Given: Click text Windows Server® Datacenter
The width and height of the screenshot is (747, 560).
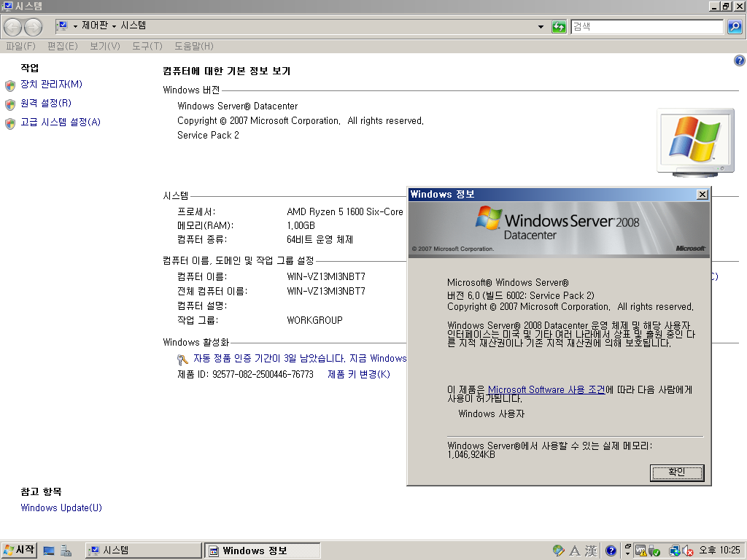Looking at the screenshot, I should (x=237, y=106).
